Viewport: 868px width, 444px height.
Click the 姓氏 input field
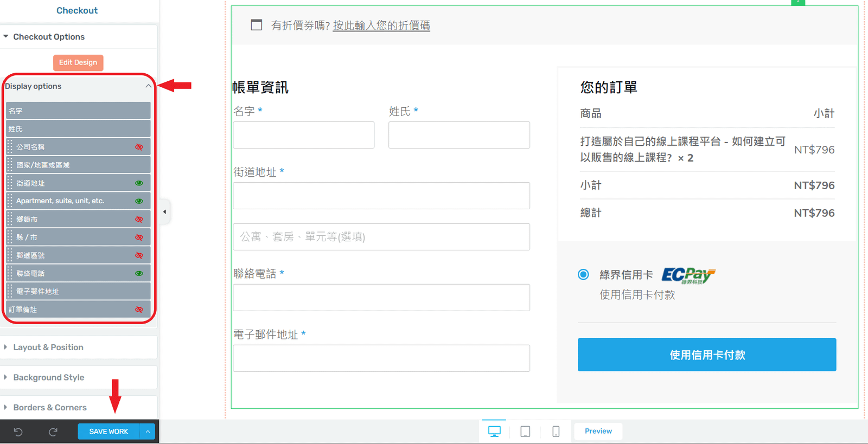click(x=459, y=135)
